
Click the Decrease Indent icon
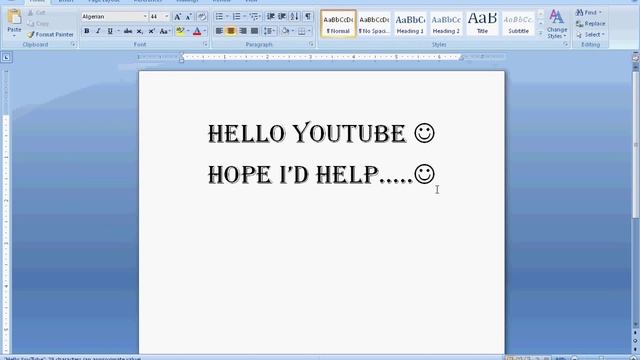tap(270, 16)
